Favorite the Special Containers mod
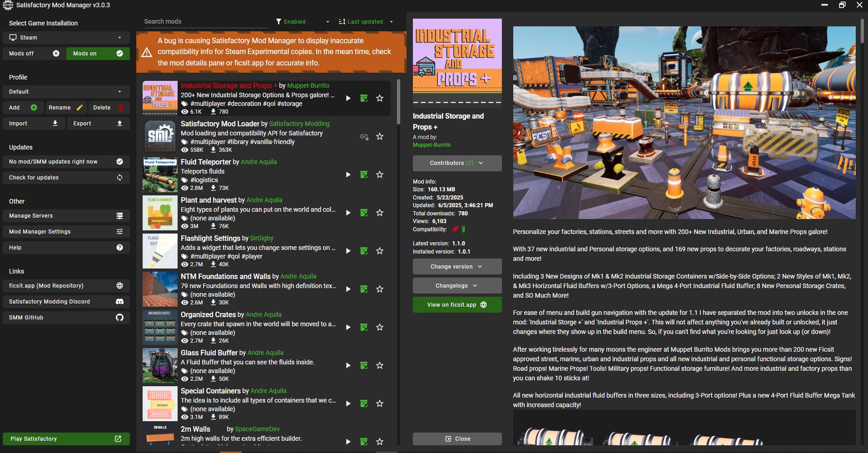Viewport: 868px width, 453px height. click(380, 403)
